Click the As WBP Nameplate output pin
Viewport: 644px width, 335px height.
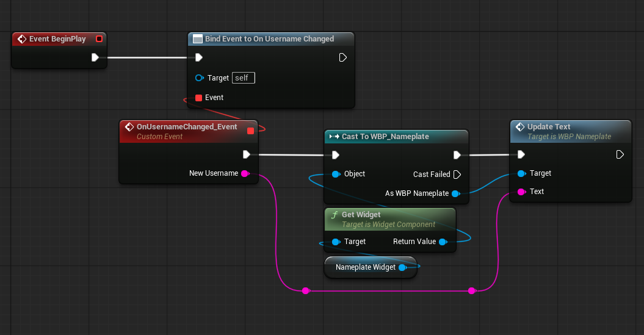(x=455, y=194)
